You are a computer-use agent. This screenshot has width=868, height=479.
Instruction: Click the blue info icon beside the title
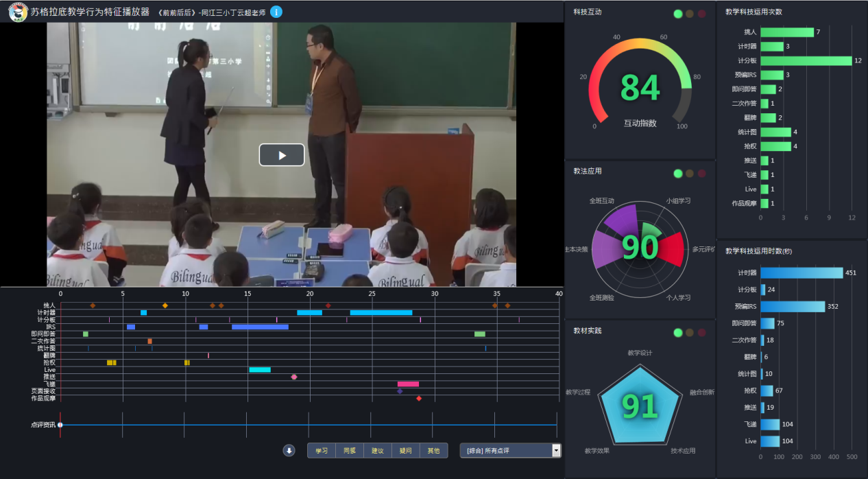tap(276, 12)
